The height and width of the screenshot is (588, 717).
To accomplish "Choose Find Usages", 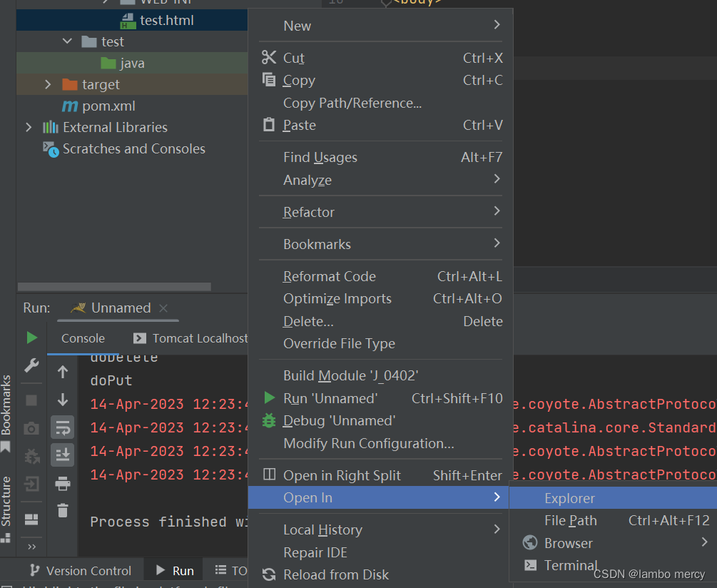I will coord(380,157).
